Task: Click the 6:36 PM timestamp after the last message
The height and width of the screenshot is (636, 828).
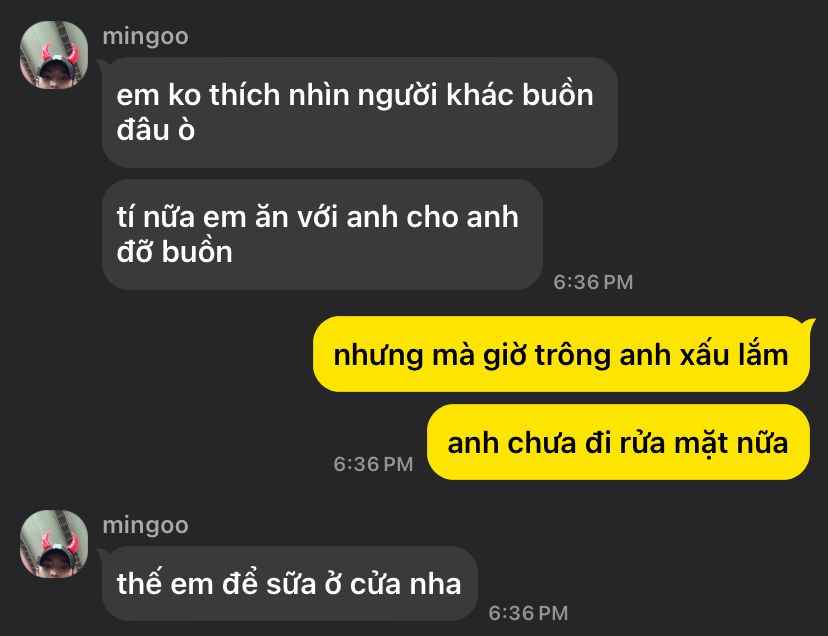Action: [528, 613]
